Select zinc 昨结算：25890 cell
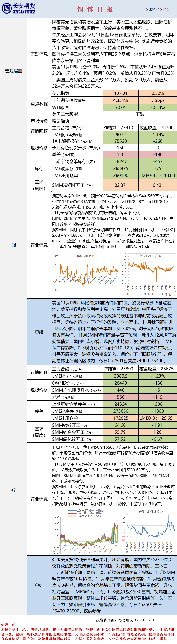The image size is (177, 644). 121,369
